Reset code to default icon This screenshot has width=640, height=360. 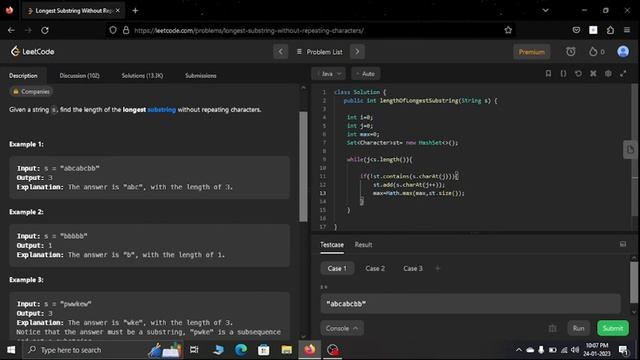pos(578,73)
